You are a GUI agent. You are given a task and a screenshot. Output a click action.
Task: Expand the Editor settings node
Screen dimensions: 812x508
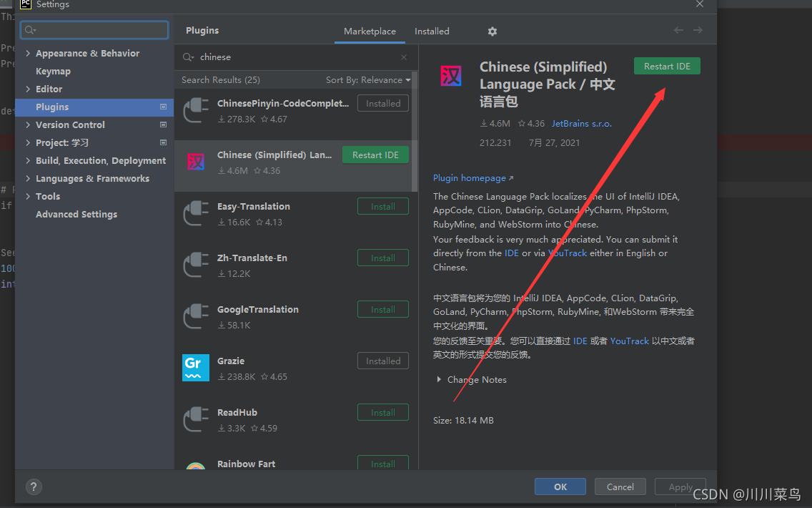(x=28, y=89)
